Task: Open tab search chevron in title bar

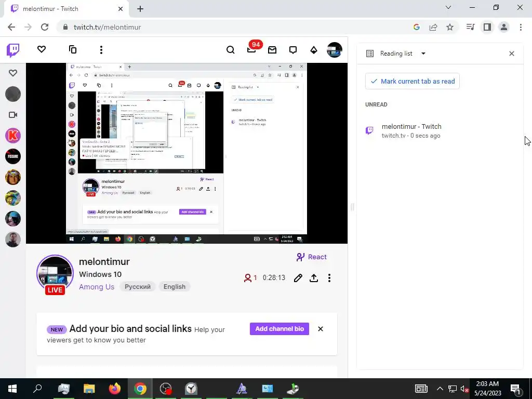Action: tap(448, 7)
